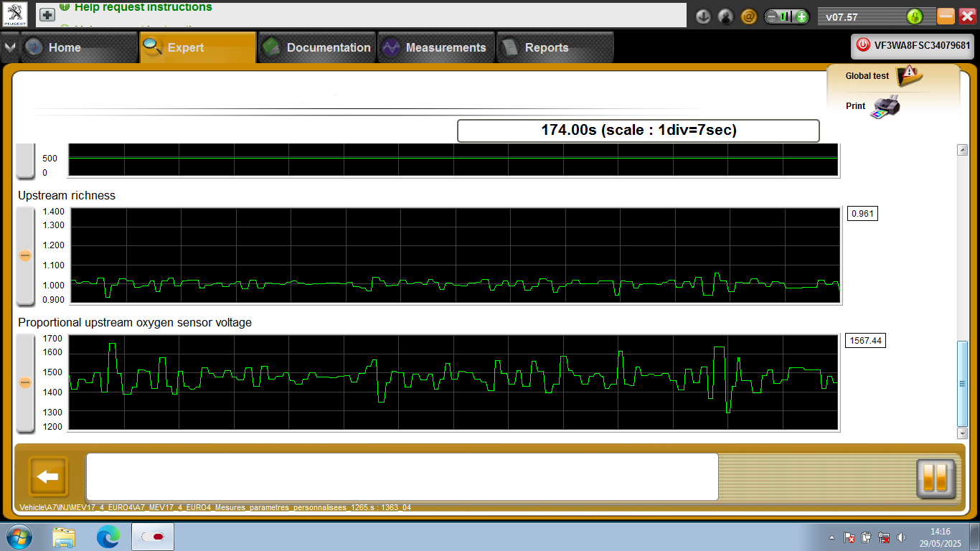980x551 pixels.
Task: Decrease zoom with the grey minus button
Action: [772, 17]
